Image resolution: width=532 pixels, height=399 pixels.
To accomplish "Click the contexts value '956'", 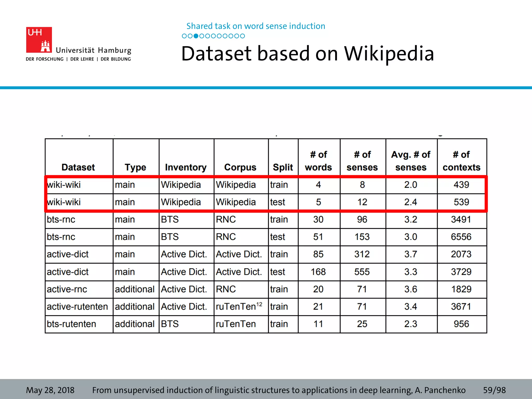I will [461, 324].
